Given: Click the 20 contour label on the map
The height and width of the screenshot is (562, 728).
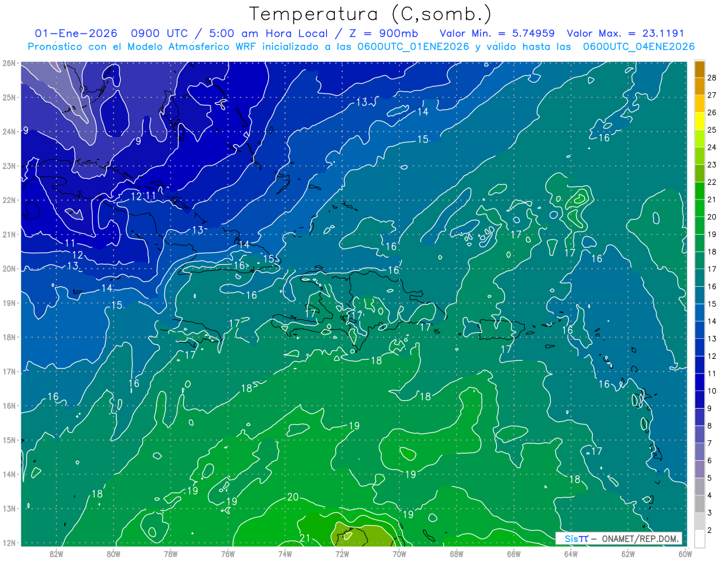Looking at the screenshot, I should [292, 497].
